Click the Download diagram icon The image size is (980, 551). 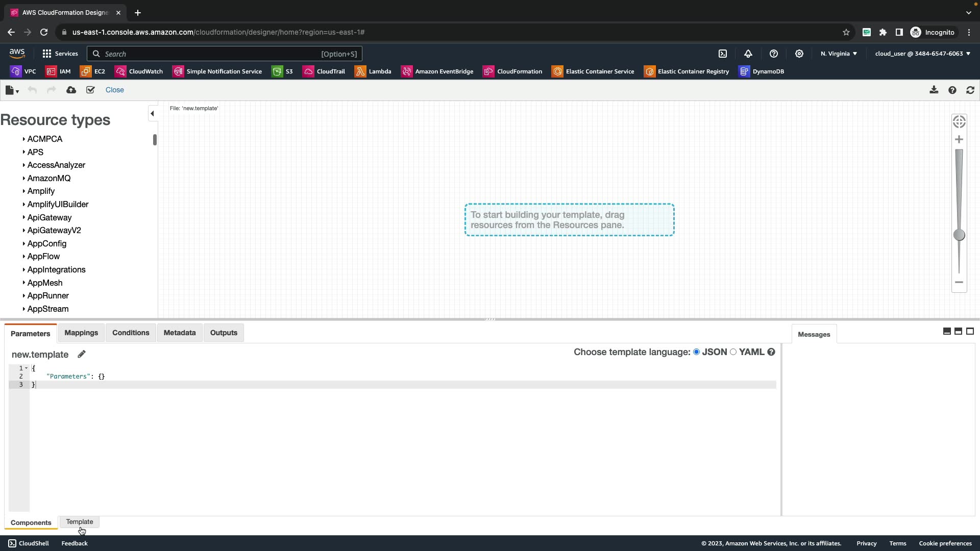click(x=934, y=90)
